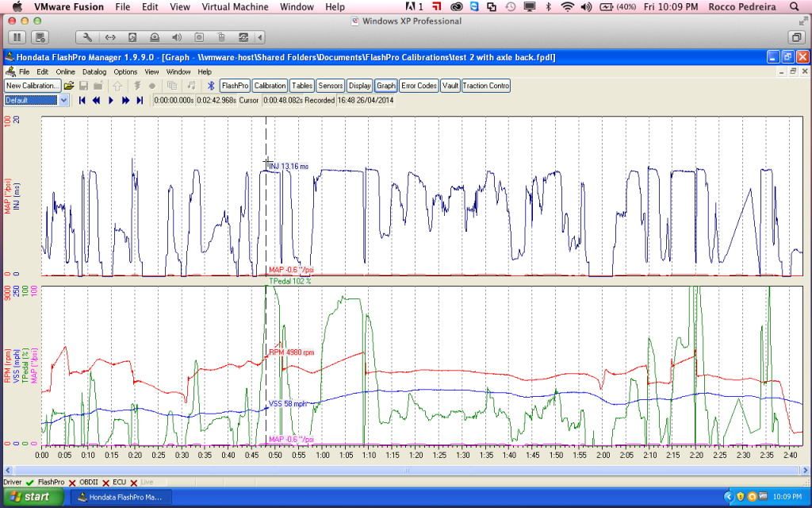The image size is (812, 508).
Task: Click the Windows XP start button
Action: click(x=33, y=497)
